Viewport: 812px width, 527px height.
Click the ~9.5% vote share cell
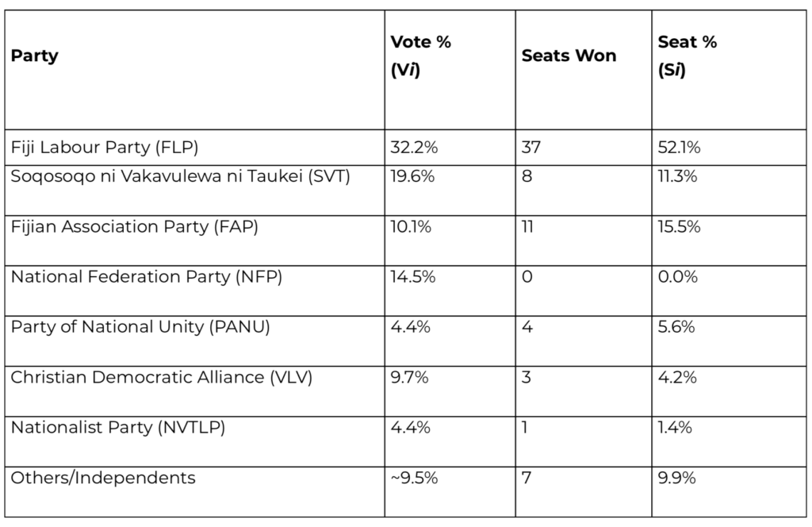click(414, 478)
